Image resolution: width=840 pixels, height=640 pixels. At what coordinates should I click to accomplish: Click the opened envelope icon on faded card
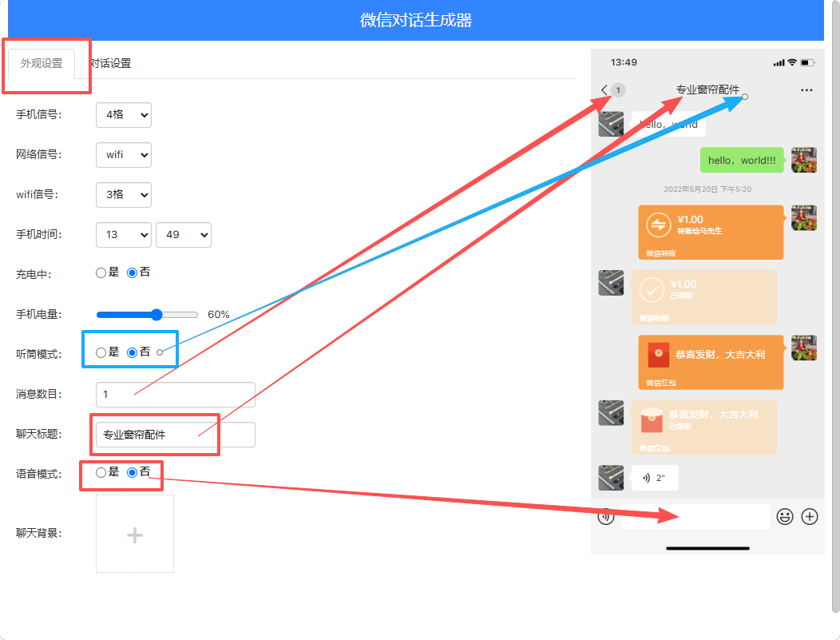pyautogui.click(x=652, y=420)
